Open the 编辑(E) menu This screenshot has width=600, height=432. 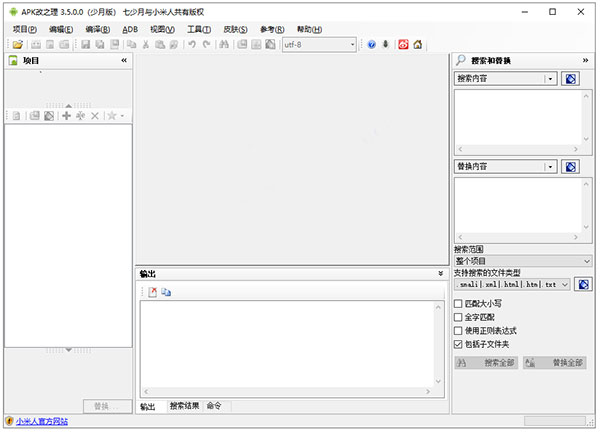[61, 29]
